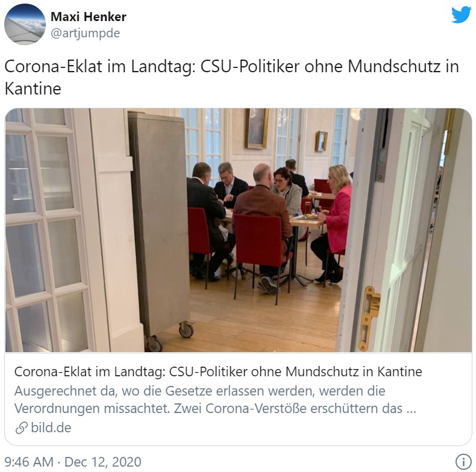Click the woman in the pink jacket in photo
The image size is (476, 472).
pyautogui.click(x=332, y=223)
